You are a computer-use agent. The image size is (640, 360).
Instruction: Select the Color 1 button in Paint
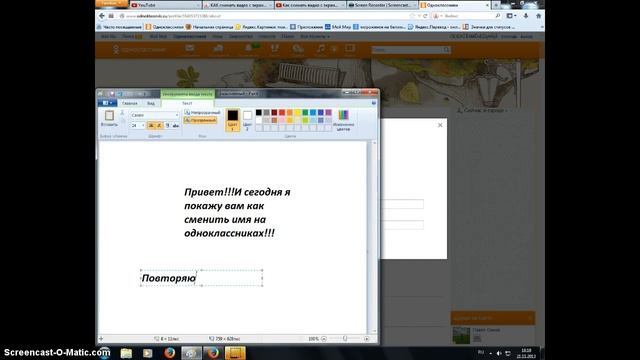(x=233, y=120)
